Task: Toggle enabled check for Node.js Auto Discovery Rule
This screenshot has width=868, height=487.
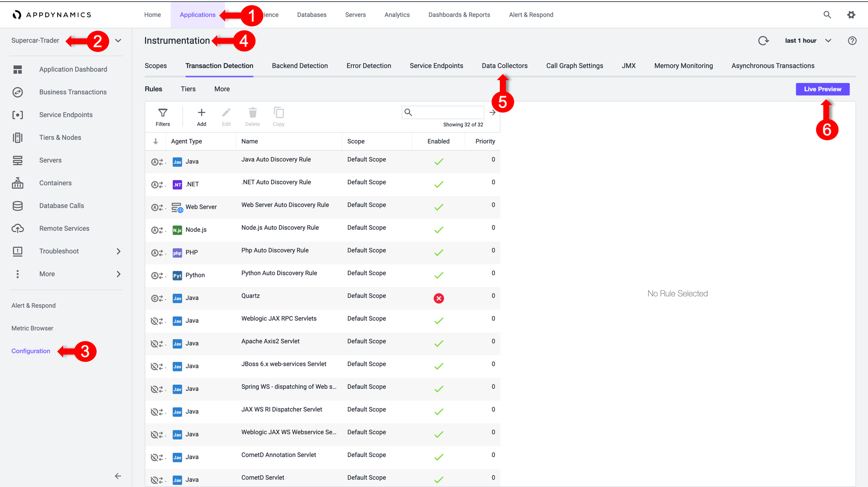Action: 439,230
